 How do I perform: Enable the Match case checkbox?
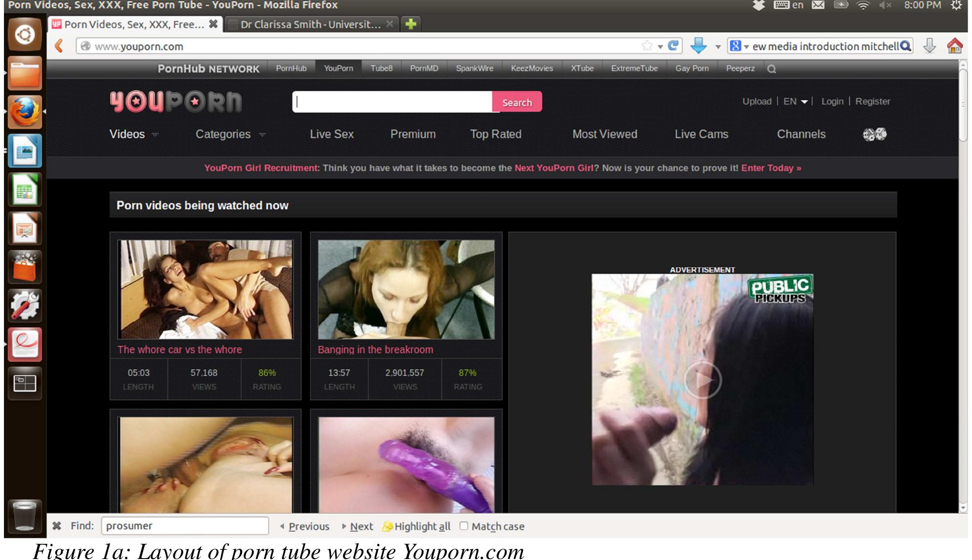tap(464, 526)
